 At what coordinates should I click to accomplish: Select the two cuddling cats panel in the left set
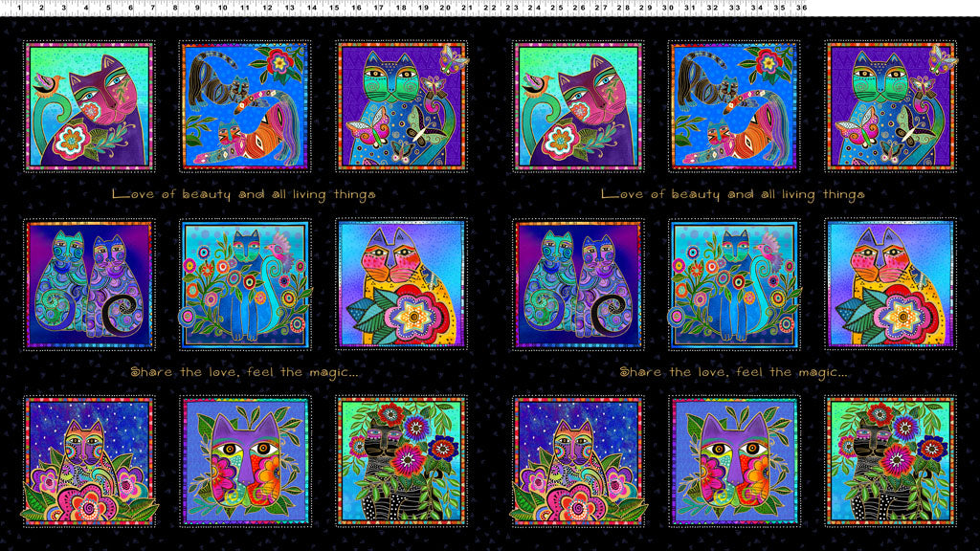[89, 283]
